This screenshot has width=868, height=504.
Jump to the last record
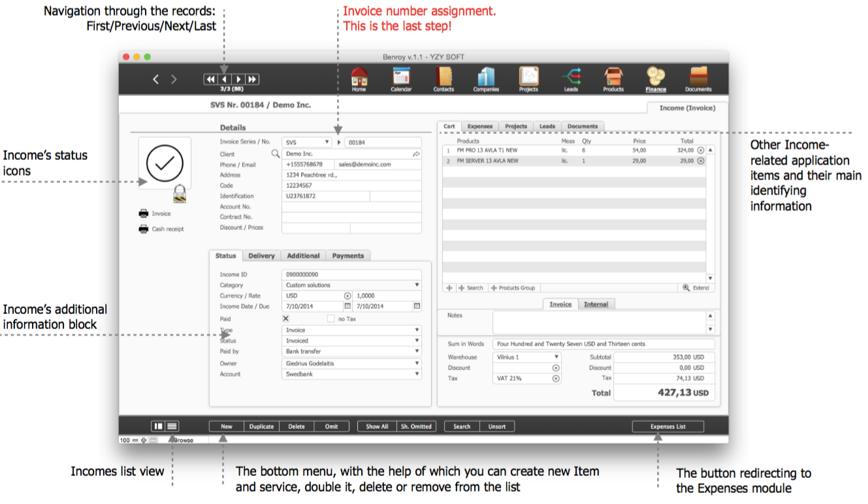point(253,79)
